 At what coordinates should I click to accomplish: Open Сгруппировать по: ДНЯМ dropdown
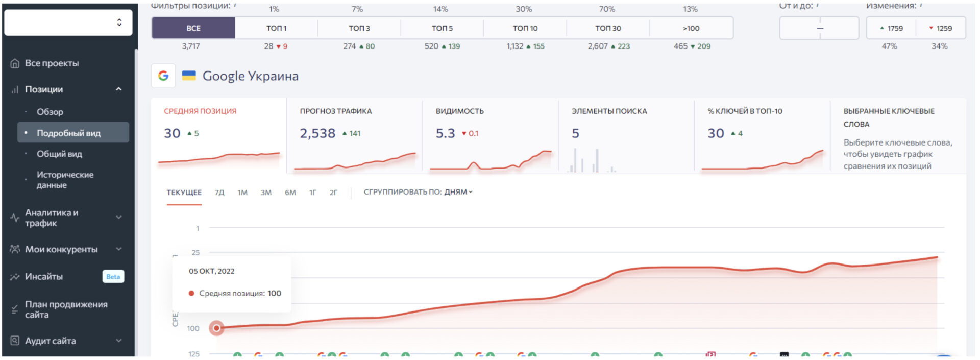418,192
